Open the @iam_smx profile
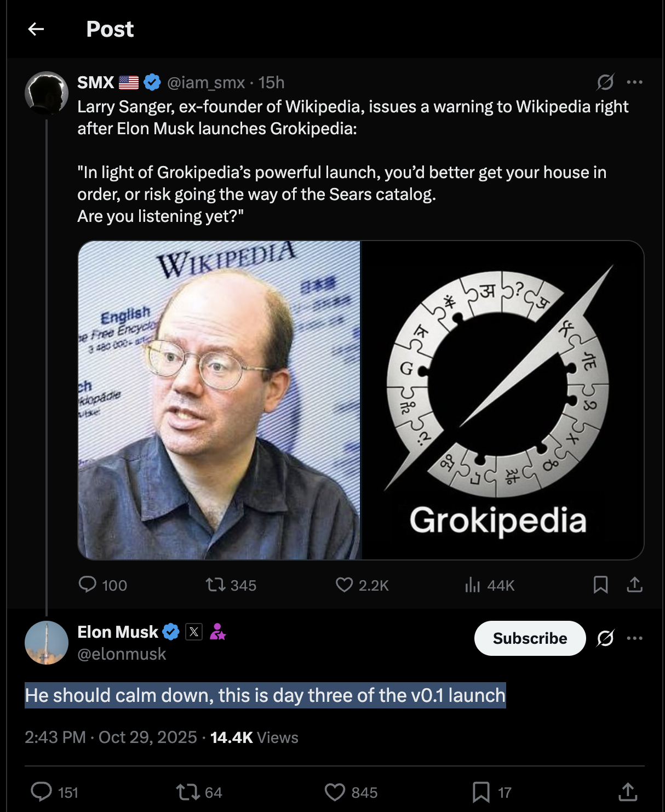Image resolution: width=665 pixels, height=812 pixels. 205,82
